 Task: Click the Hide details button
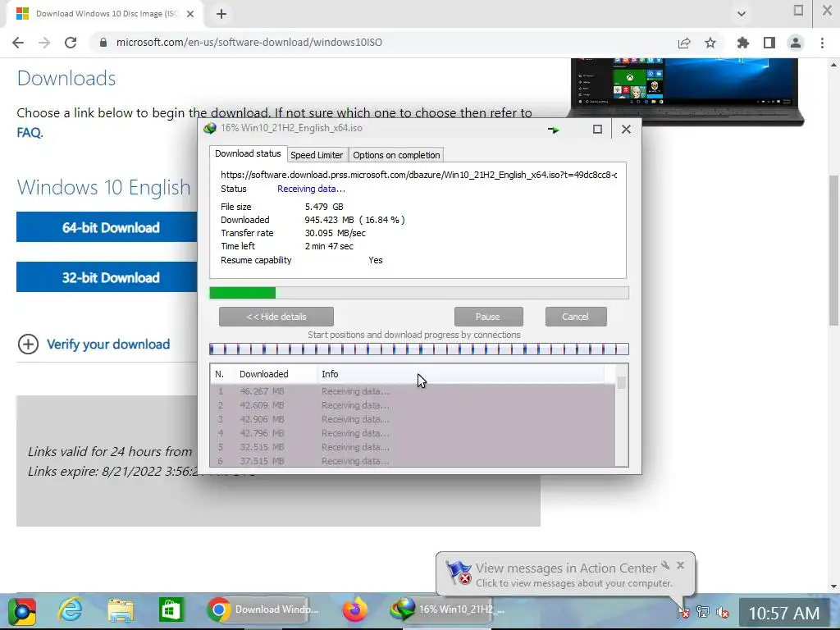[x=276, y=317]
